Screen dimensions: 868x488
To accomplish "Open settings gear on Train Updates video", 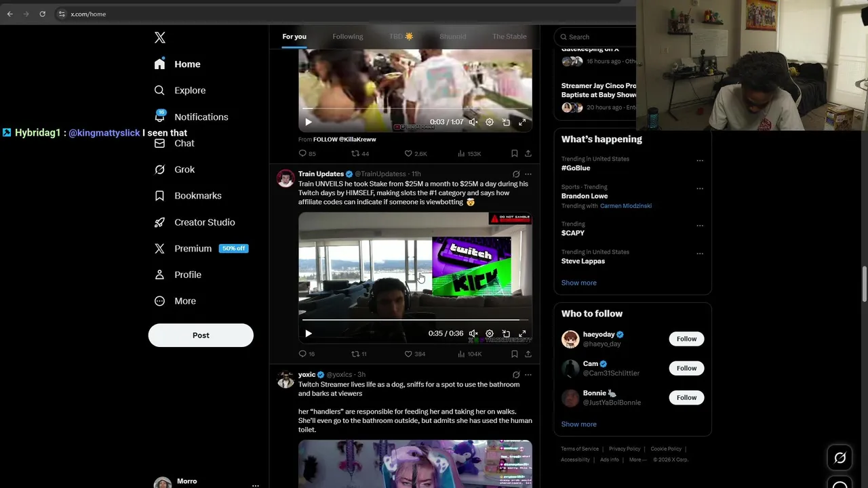I will click(490, 333).
